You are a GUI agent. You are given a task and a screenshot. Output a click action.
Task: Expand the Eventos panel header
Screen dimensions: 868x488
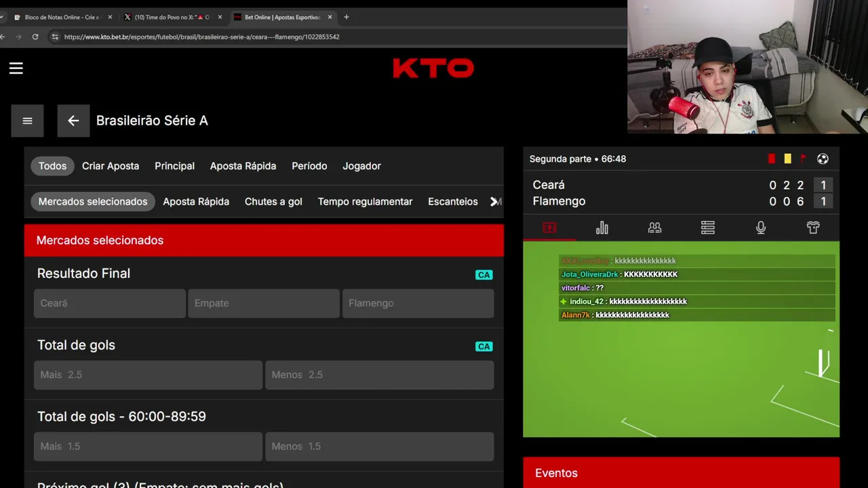[x=681, y=473]
